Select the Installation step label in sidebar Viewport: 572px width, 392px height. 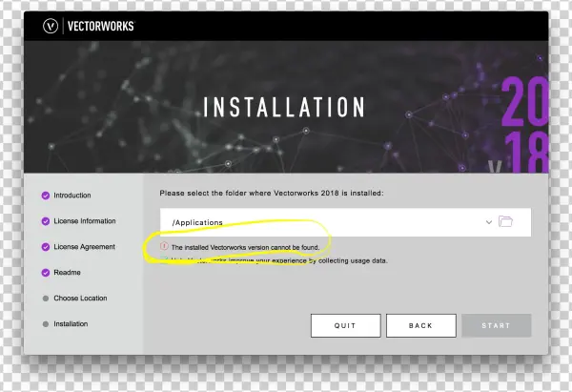pos(71,323)
